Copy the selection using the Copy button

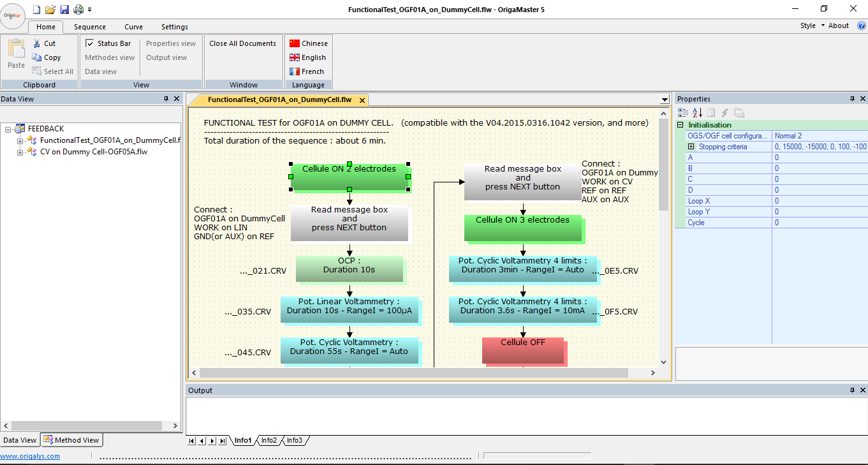tap(47, 57)
